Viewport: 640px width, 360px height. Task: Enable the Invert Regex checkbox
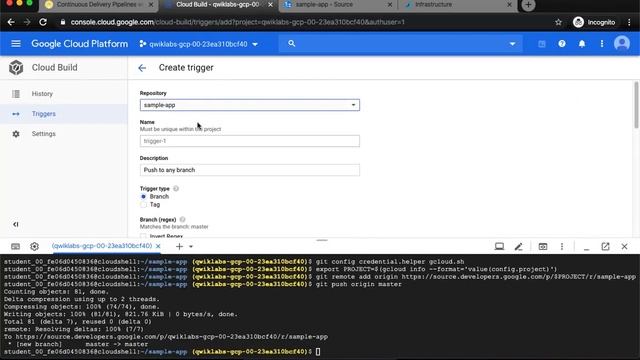tap(143, 236)
